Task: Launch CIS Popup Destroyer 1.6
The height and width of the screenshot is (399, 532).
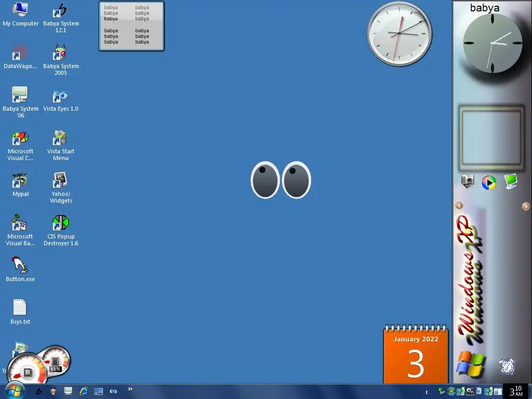Action: 61,230
